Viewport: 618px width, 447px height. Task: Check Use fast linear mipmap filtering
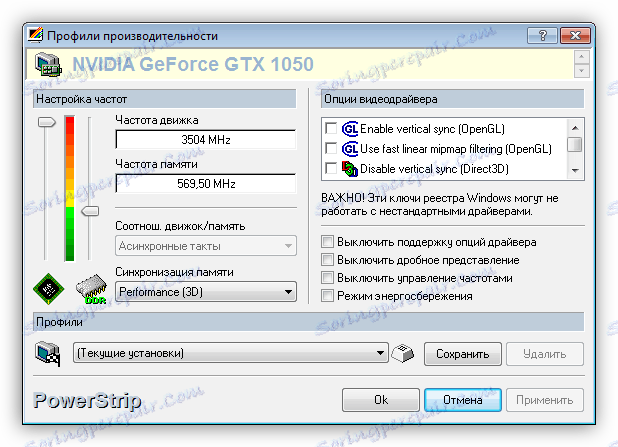click(x=331, y=149)
